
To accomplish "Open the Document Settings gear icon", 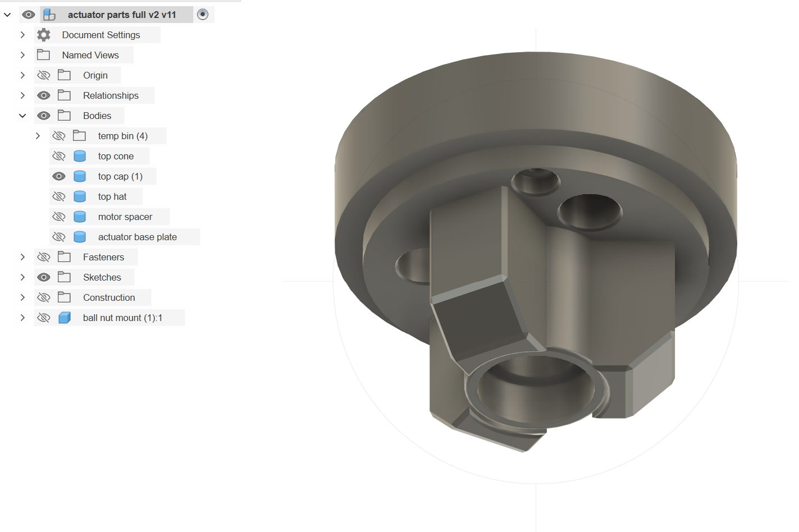I will click(43, 34).
